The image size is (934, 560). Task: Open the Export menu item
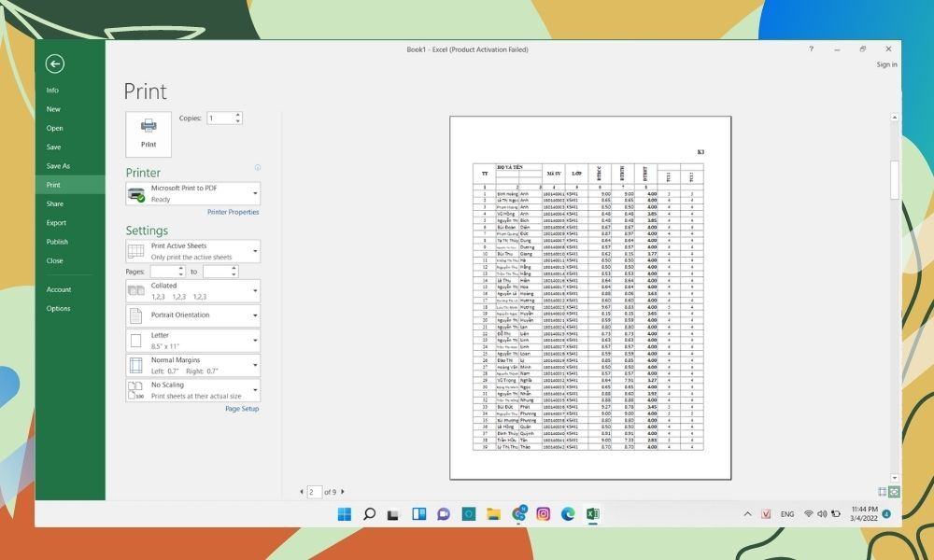56,223
